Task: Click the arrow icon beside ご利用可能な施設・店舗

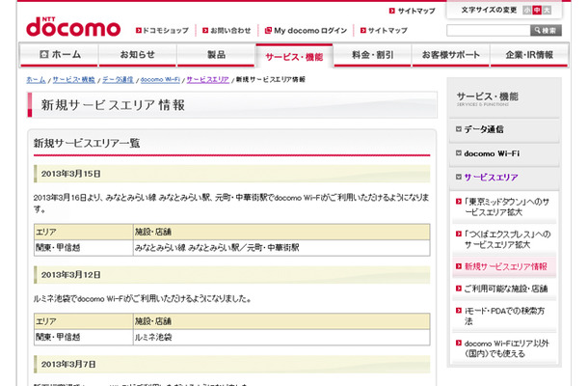Action: [x=458, y=289]
